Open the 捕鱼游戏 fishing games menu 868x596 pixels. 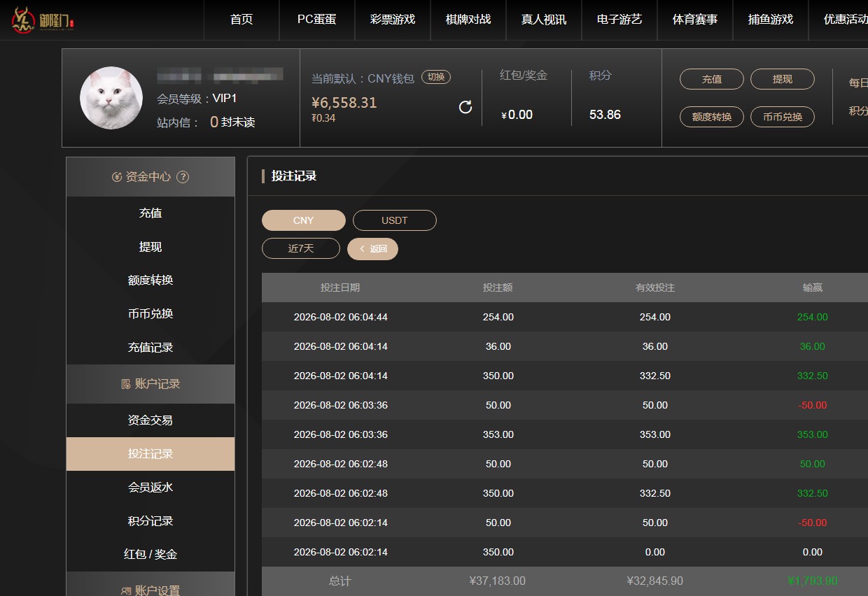coord(771,20)
